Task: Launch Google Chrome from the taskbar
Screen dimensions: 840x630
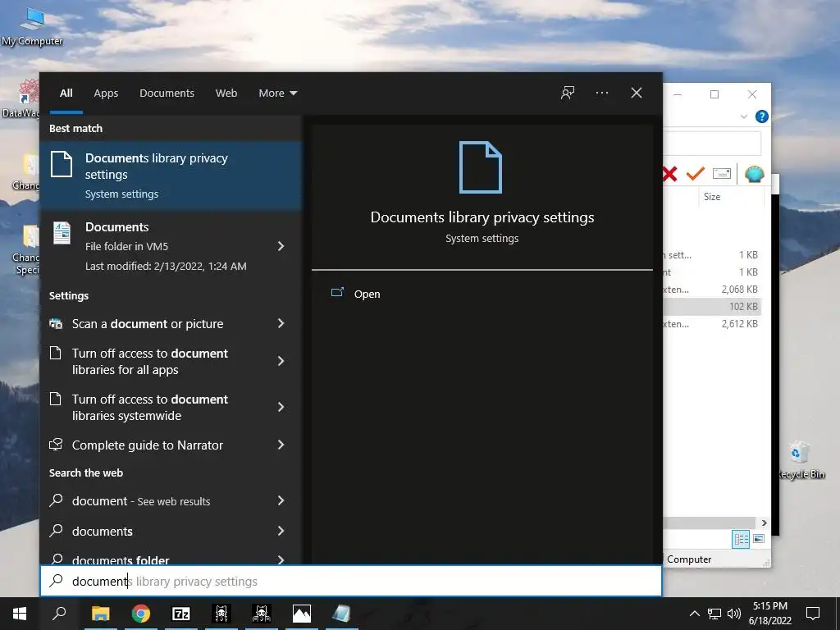Action: [x=141, y=614]
